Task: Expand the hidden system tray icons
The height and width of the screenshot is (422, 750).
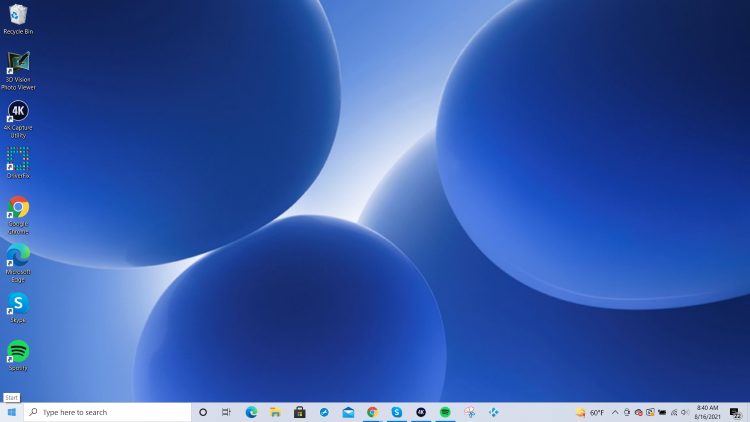Action: (615, 412)
